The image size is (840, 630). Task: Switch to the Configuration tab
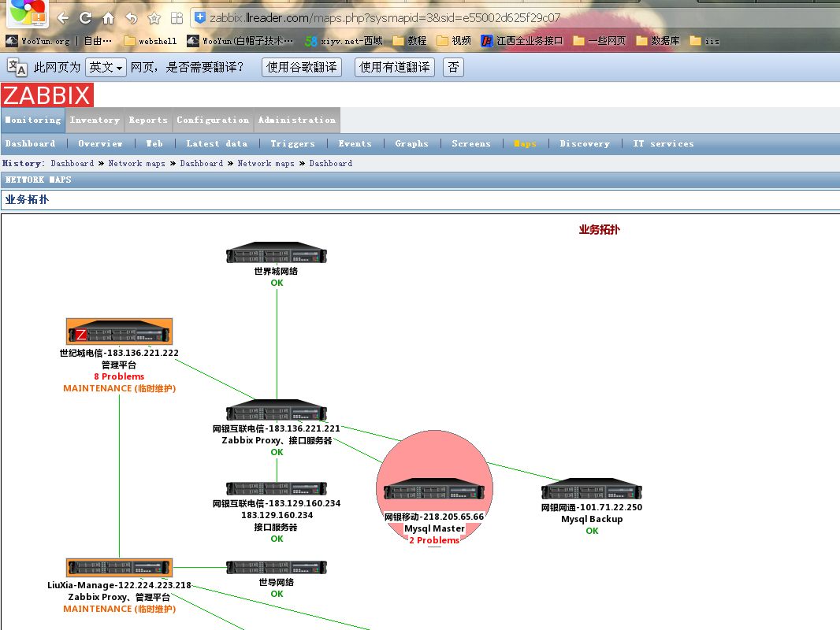point(213,120)
